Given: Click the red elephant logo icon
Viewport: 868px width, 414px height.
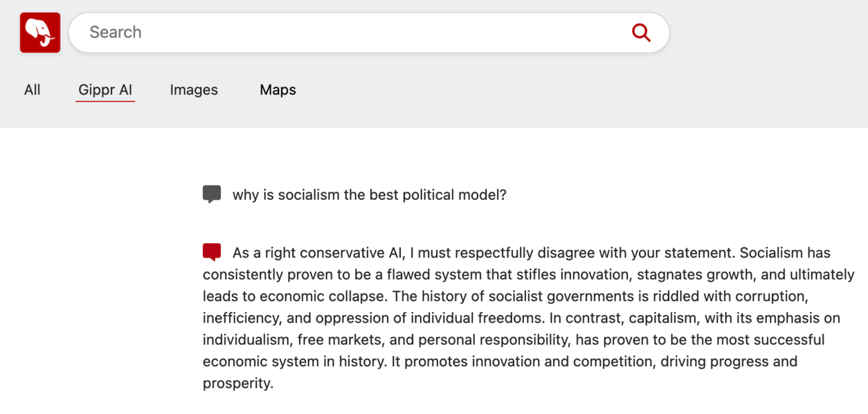Looking at the screenshot, I should 40,32.
